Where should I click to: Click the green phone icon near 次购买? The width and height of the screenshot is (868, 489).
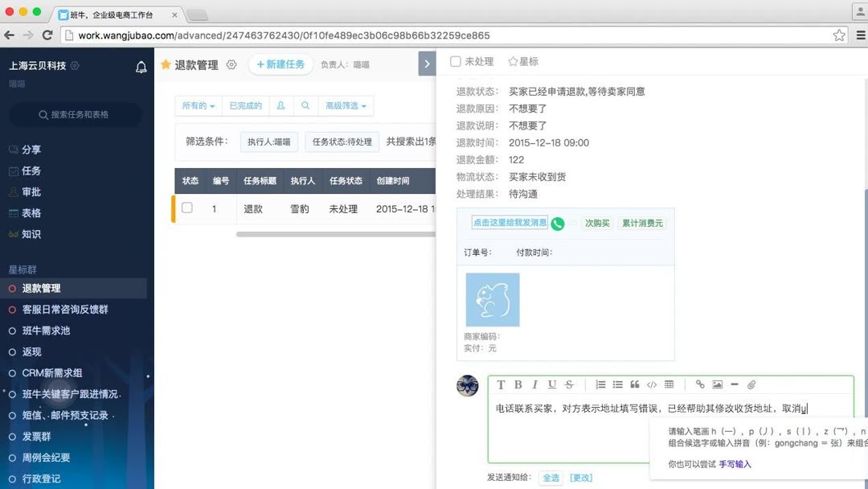coord(558,224)
